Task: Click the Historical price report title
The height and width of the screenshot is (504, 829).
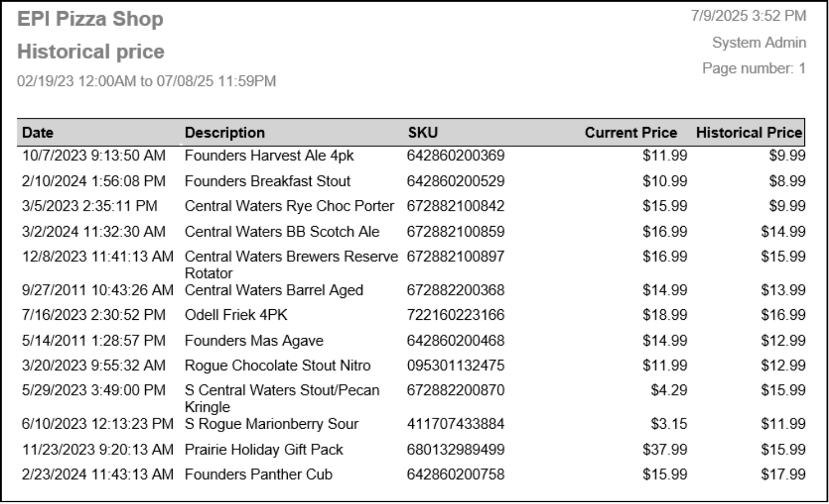Action: coord(91,52)
